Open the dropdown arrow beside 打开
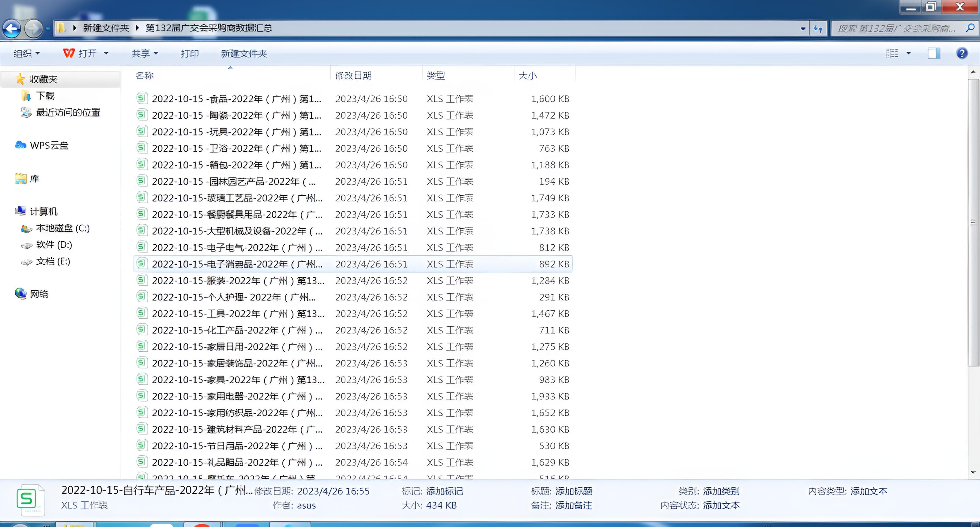 [x=106, y=53]
